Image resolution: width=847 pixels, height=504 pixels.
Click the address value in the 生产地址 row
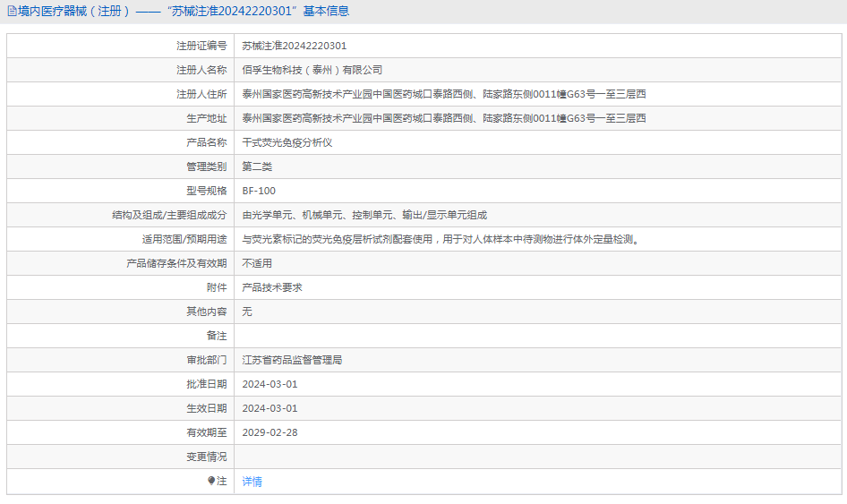(x=444, y=118)
